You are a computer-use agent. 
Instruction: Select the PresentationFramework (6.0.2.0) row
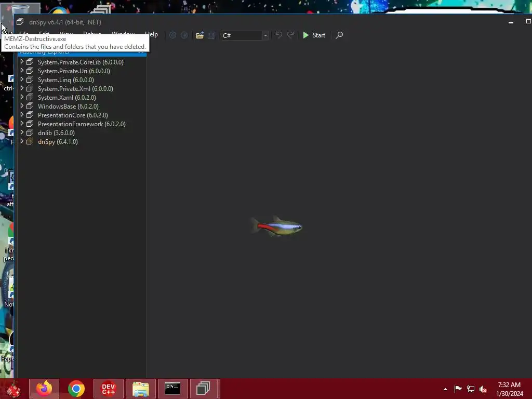click(82, 124)
